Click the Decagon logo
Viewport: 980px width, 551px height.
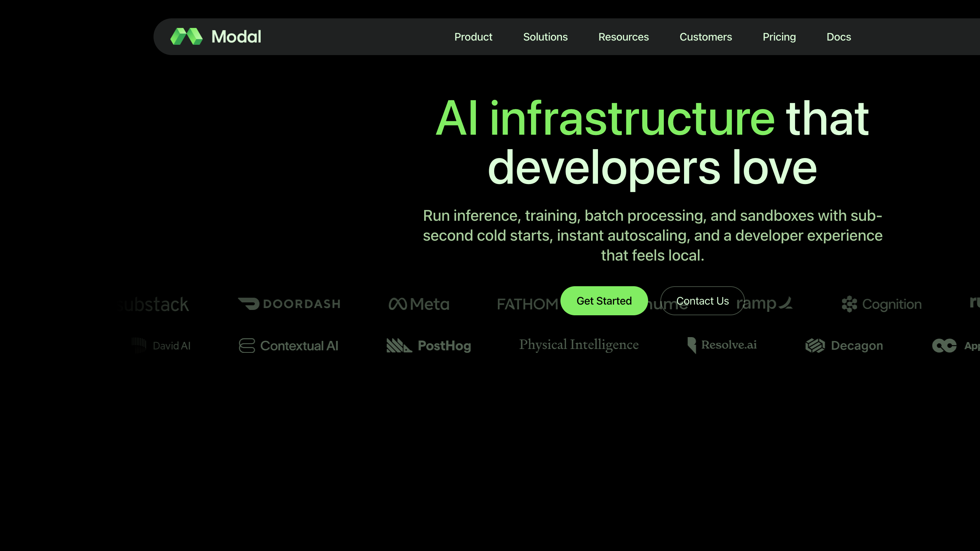(x=844, y=346)
